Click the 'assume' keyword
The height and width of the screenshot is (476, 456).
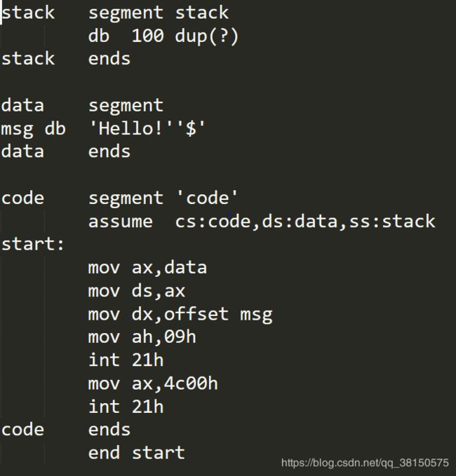(120, 222)
